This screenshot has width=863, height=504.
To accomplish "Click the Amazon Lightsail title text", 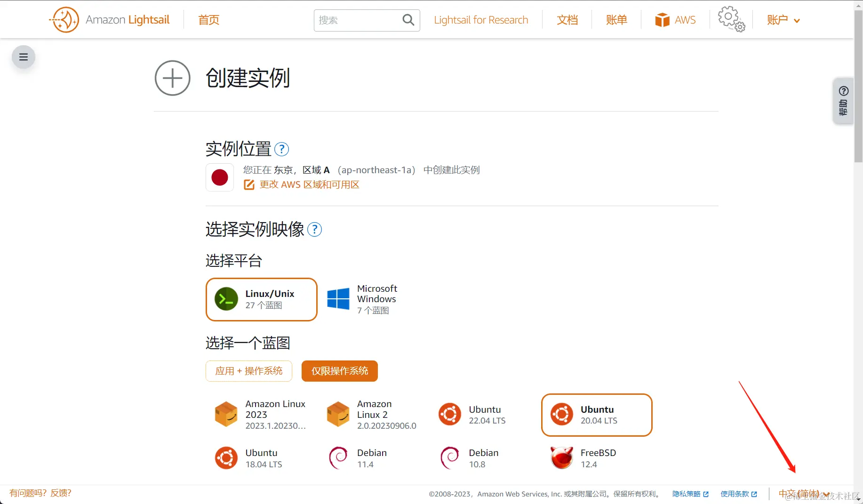I will [x=128, y=20].
